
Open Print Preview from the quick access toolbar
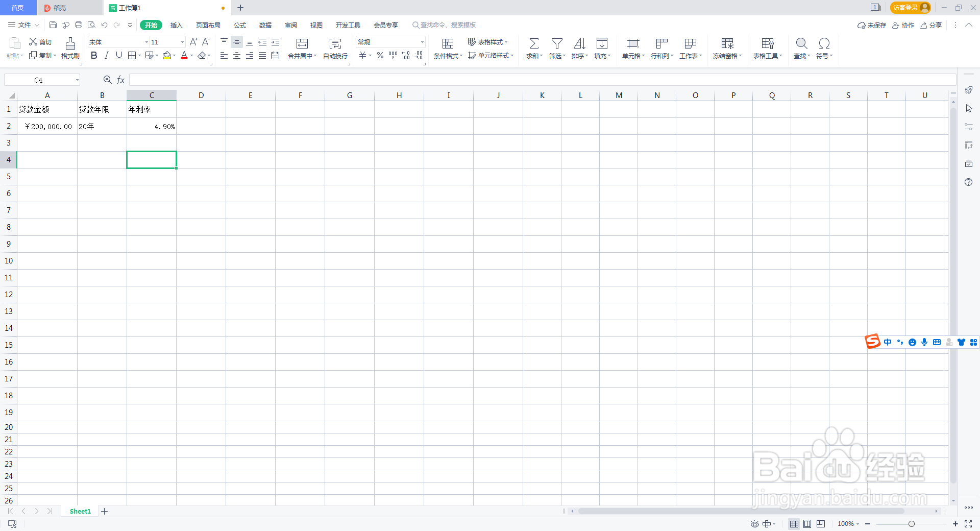(x=91, y=25)
